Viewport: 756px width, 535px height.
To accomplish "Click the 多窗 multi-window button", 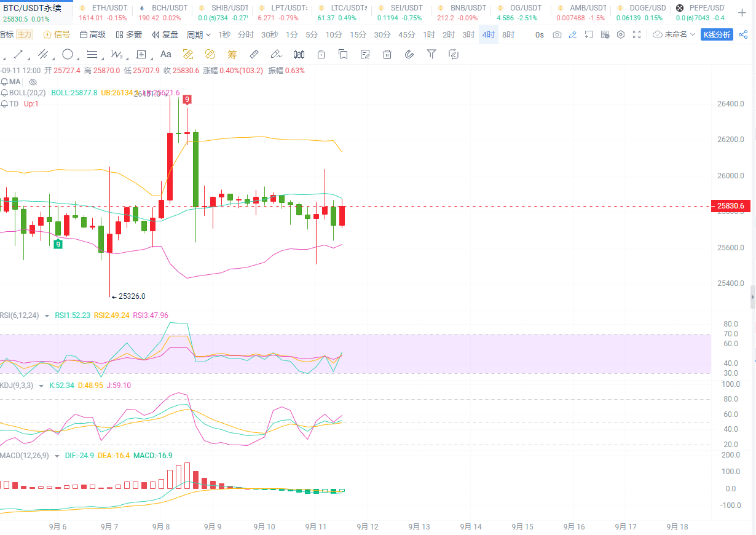I will click(129, 34).
